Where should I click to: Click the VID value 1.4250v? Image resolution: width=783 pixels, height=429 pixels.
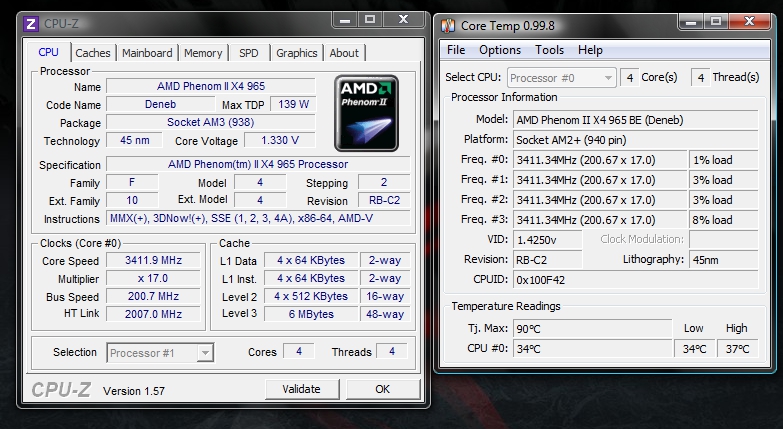pos(548,240)
